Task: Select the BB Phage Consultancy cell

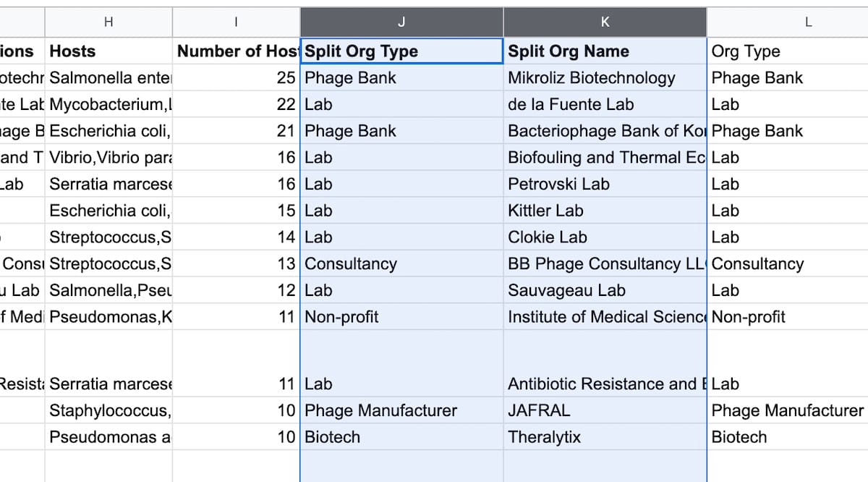Action: pos(605,263)
